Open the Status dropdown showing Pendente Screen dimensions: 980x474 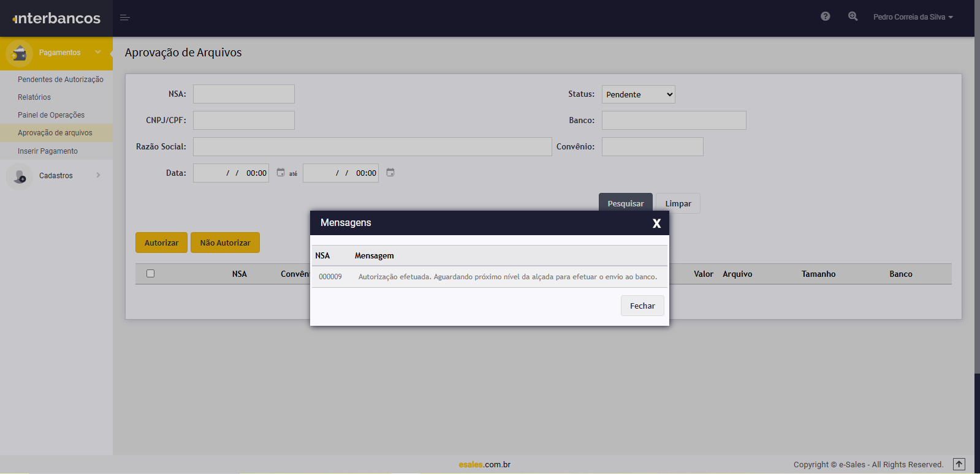coord(638,94)
